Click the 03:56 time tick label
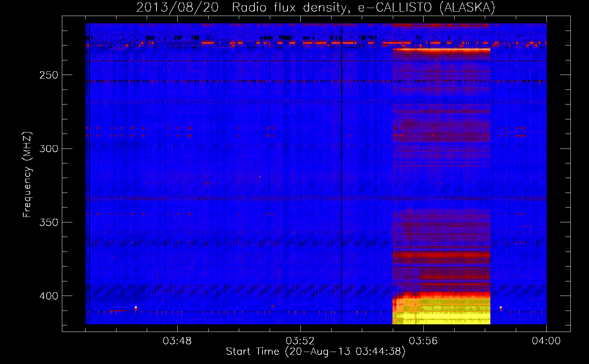The height and width of the screenshot is (364, 589). [423, 341]
